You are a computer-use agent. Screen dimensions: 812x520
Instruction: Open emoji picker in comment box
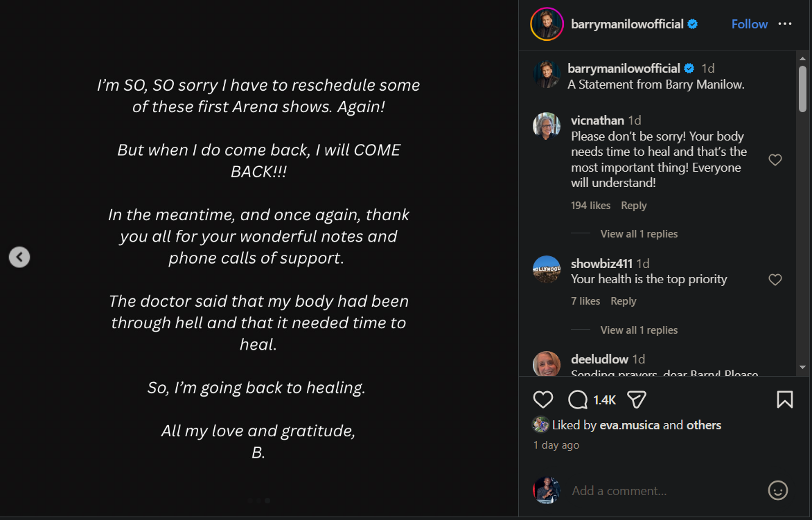click(x=778, y=490)
